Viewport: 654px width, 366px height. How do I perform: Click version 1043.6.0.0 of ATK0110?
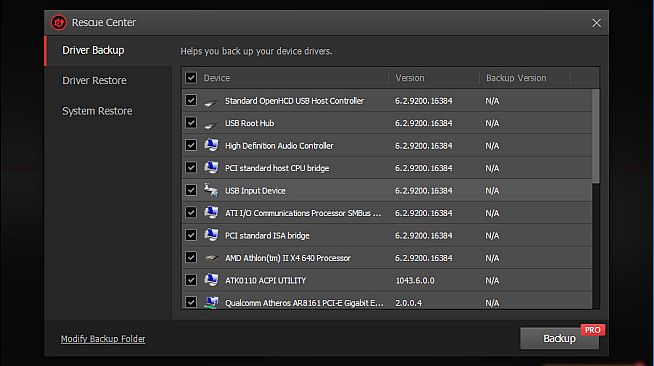tap(415, 281)
